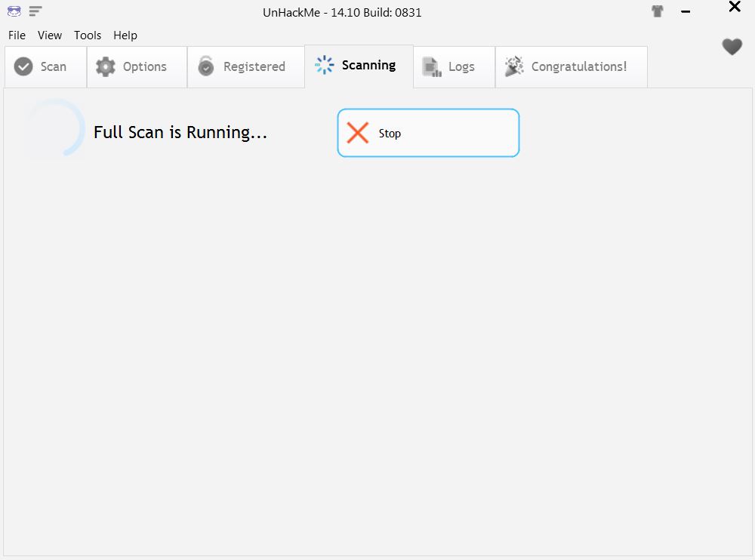Click the 'UnHackMe - 14.10 Build: 0831' title
The width and height of the screenshot is (755, 560).
(x=342, y=13)
